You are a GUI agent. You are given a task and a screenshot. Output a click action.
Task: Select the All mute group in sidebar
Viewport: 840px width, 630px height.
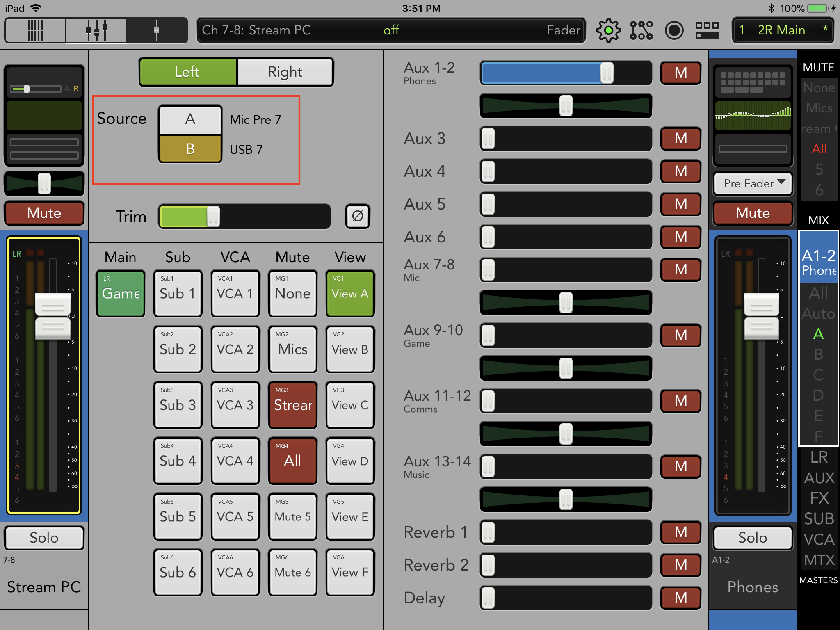click(819, 149)
